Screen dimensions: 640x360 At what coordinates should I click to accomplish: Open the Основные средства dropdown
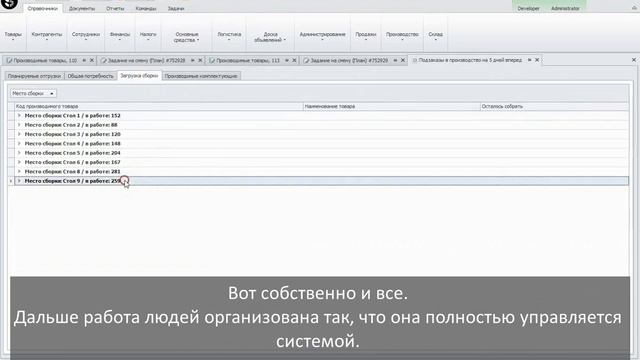point(187,37)
